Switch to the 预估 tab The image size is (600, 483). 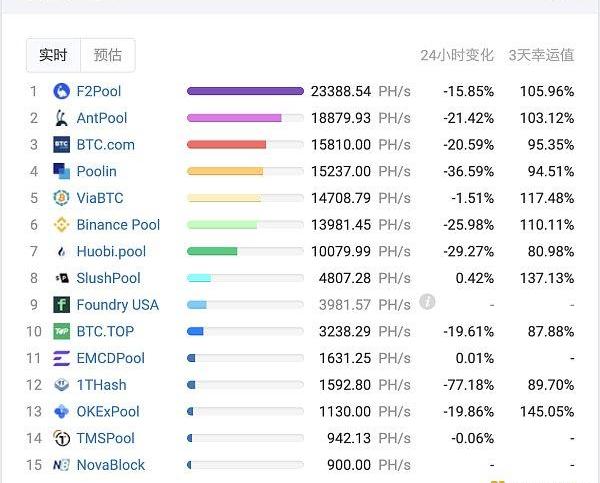tap(108, 55)
